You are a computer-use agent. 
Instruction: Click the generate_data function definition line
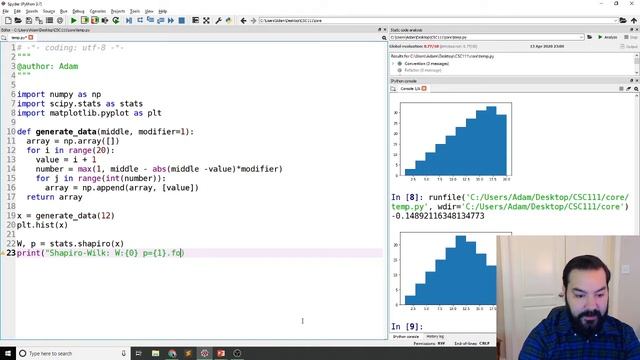105,132
